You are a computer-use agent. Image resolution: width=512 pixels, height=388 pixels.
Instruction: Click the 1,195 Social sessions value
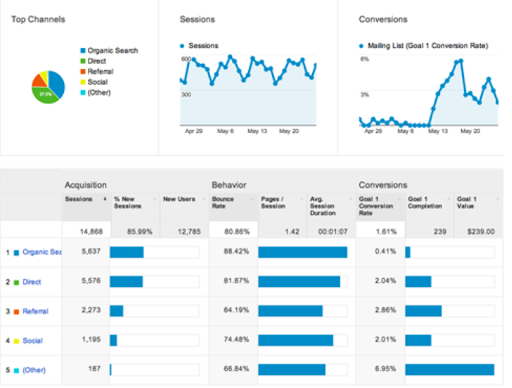coord(91,339)
